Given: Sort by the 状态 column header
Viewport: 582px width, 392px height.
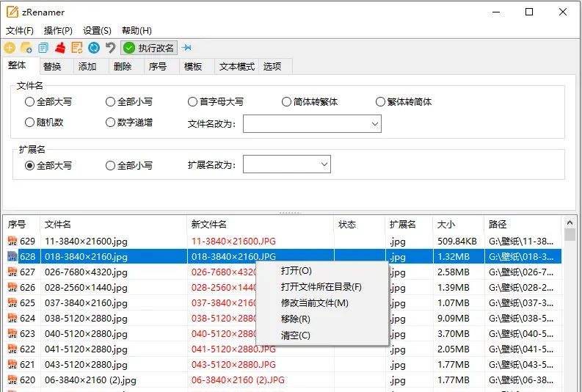Looking at the screenshot, I should click(360, 224).
